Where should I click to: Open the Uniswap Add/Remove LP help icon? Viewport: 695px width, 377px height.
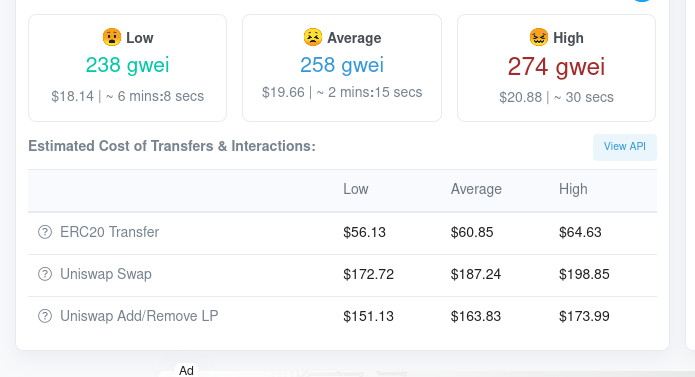coord(45,316)
